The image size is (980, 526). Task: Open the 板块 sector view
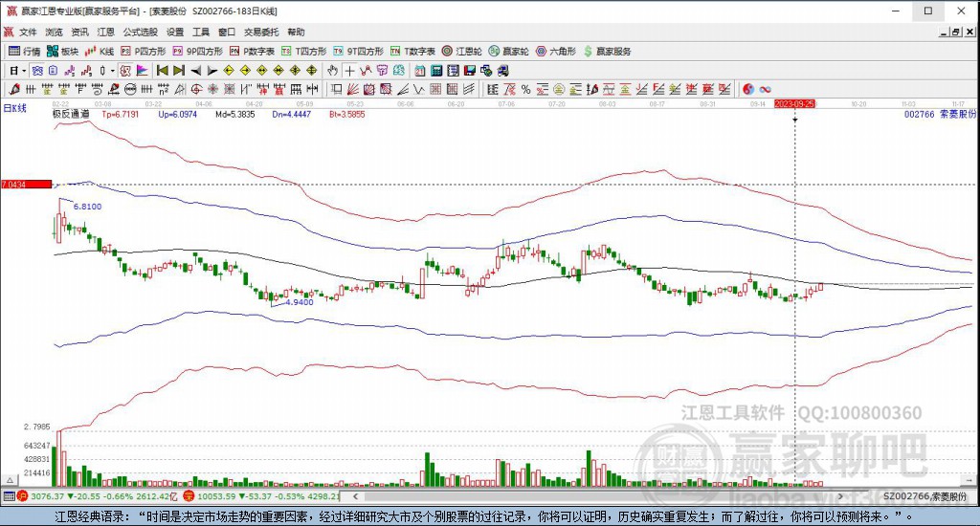(x=62, y=52)
